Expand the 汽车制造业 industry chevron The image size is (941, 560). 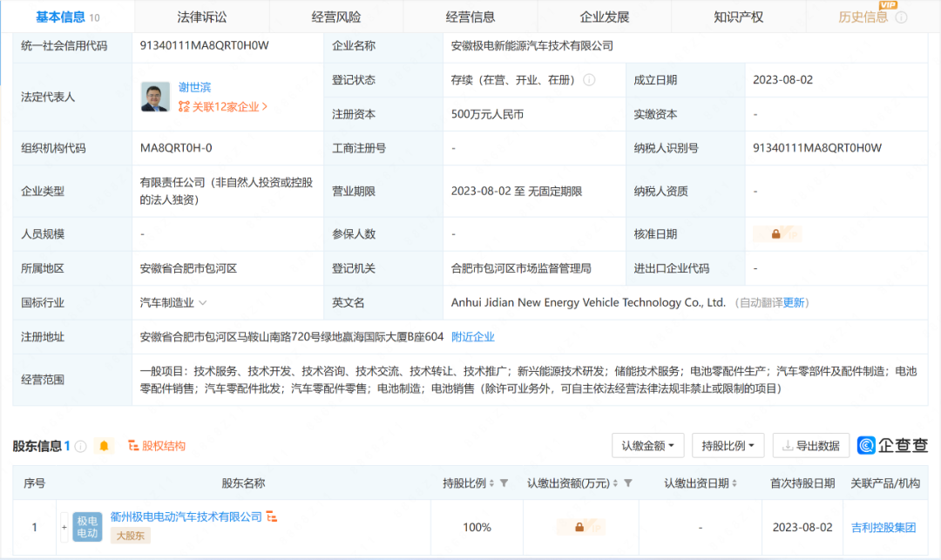[x=203, y=303]
